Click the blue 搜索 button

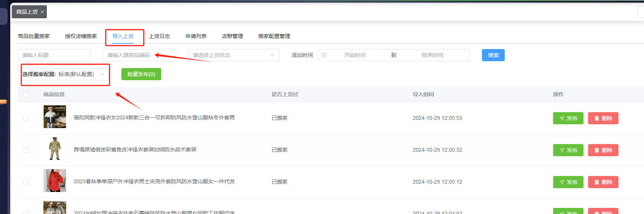click(x=493, y=55)
